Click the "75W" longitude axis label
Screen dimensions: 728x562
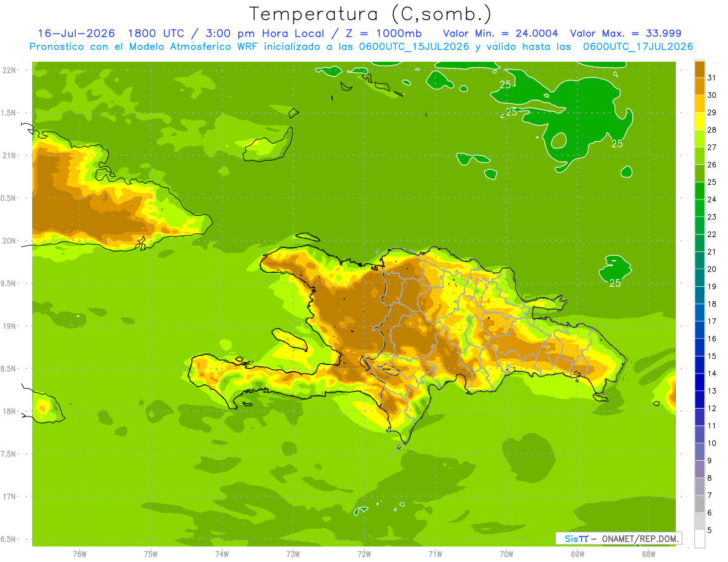pyautogui.click(x=151, y=554)
